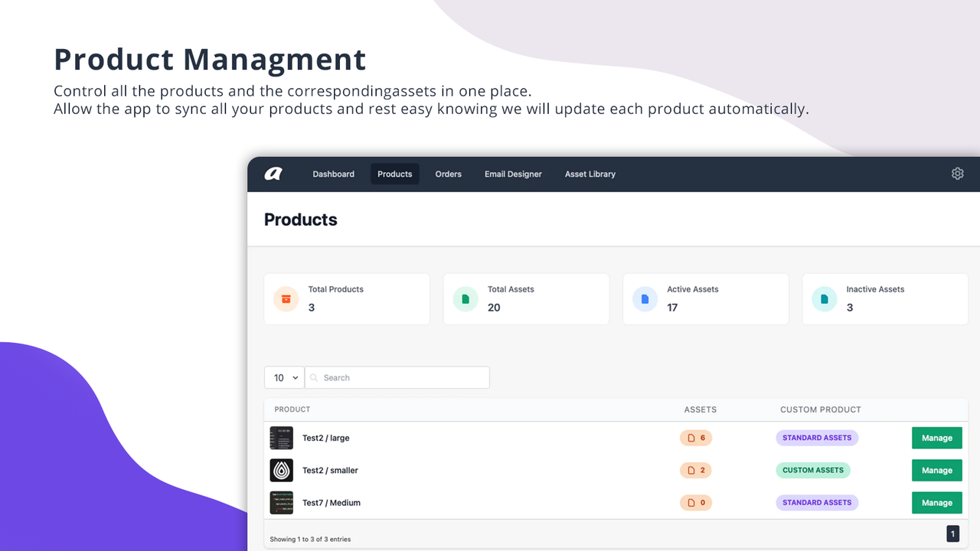Click the teal Inactive Assets file icon
Image resolution: width=980 pixels, height=551 pixels.
point(824,299)
